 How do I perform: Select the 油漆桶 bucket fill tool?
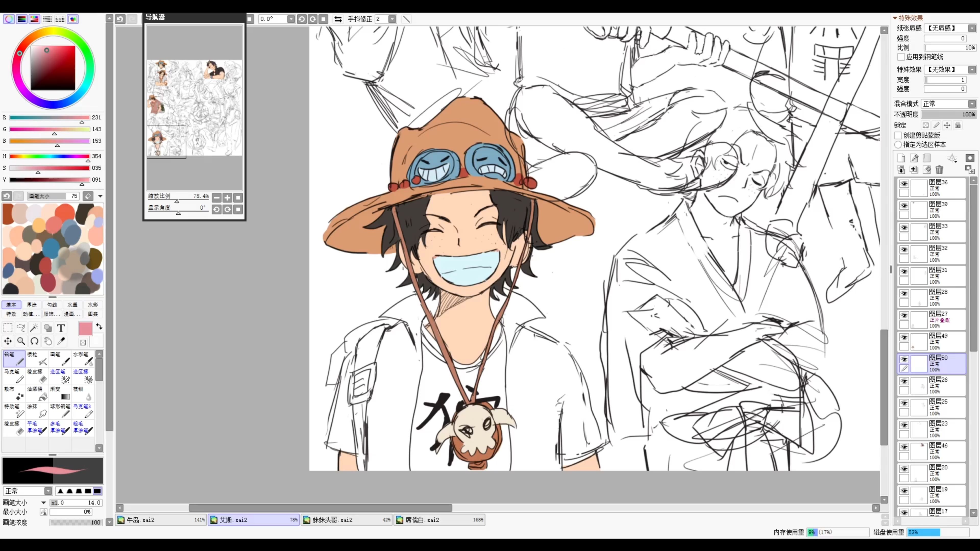click(x=37, y=394)
